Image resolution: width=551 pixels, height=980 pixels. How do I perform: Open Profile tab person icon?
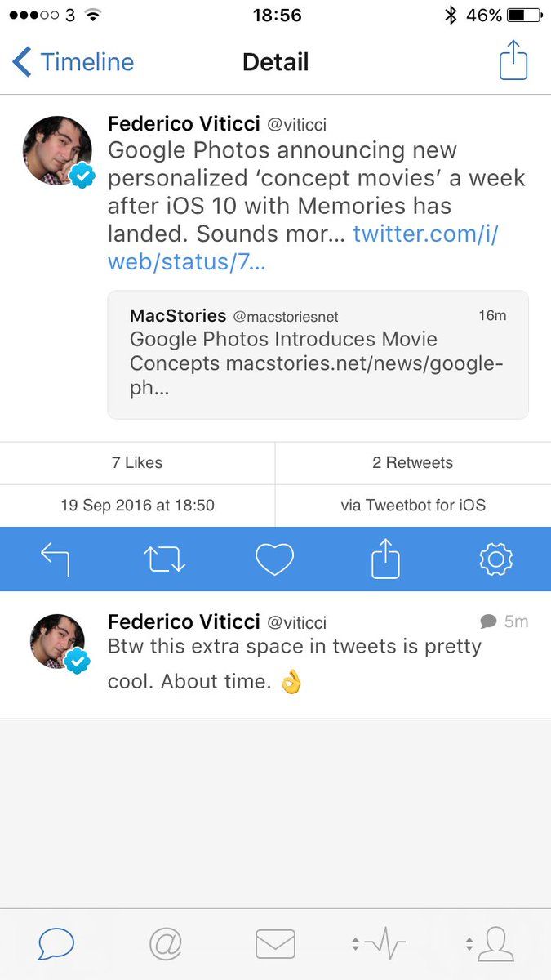coord(491,945)
